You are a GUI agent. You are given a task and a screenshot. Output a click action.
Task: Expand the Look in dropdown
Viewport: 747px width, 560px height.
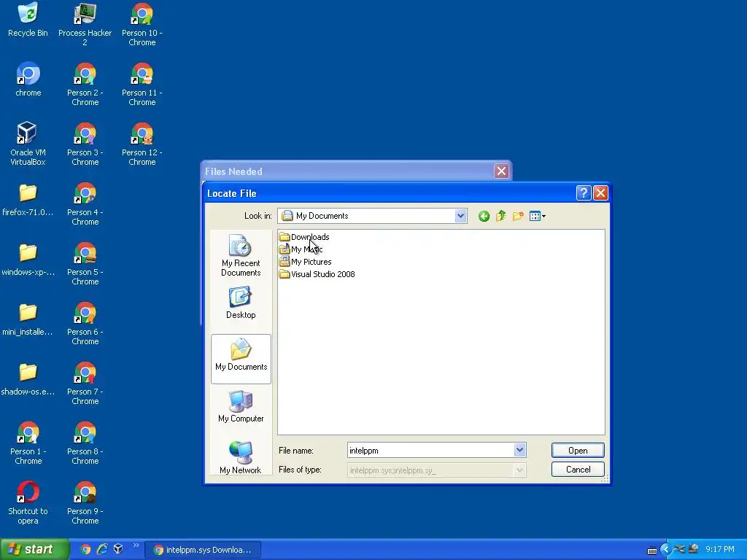tap(460, 216)
